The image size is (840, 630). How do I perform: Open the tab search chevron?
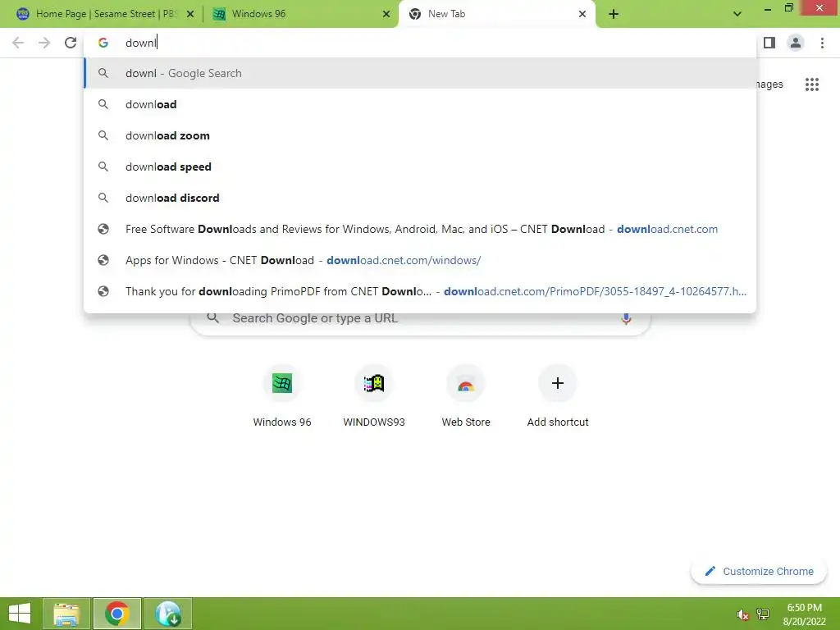point(737,14)
